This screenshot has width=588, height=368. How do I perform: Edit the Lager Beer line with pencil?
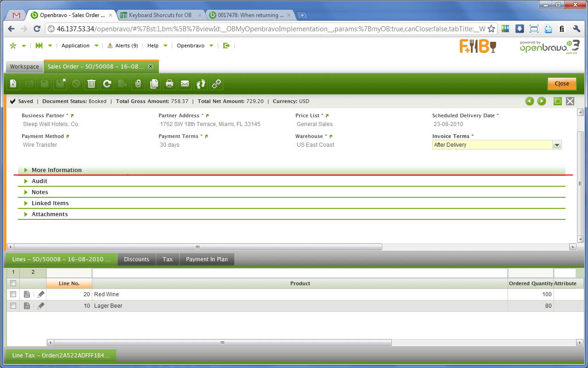[x=41, y=306]
